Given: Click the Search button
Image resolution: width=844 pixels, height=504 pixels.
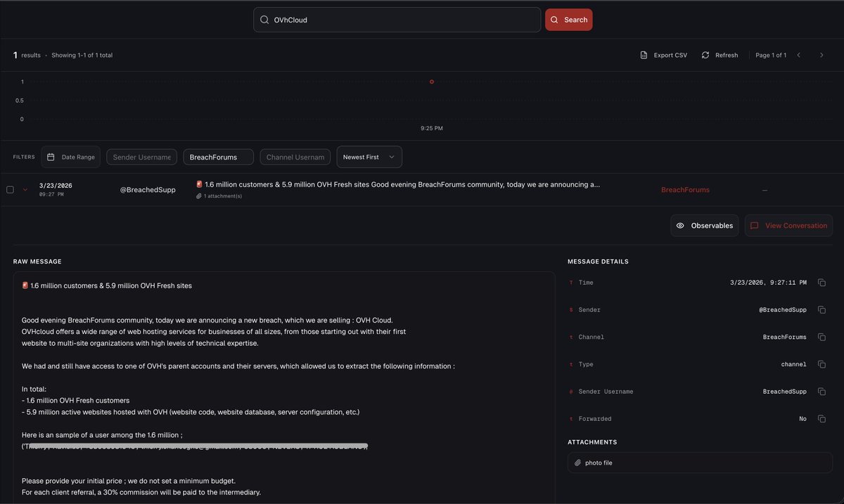Looking at the screenshot, I should coord(568,20).
